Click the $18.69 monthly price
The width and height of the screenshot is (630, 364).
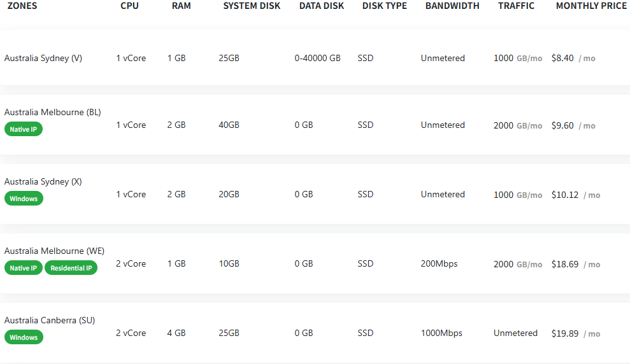[565, 264]
